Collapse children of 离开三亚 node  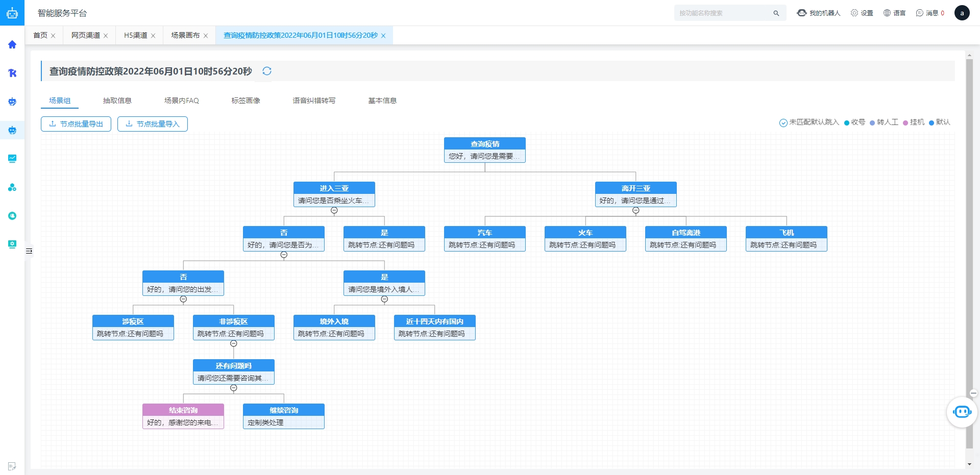click(636, 210)
